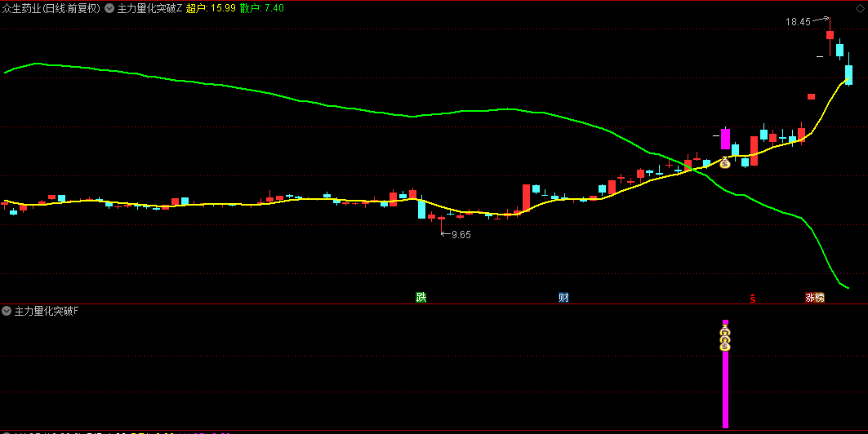Select the cyan drop candle above the 跌 marker
Viewport: 868px width, 434px height.
tap(421, 208)
